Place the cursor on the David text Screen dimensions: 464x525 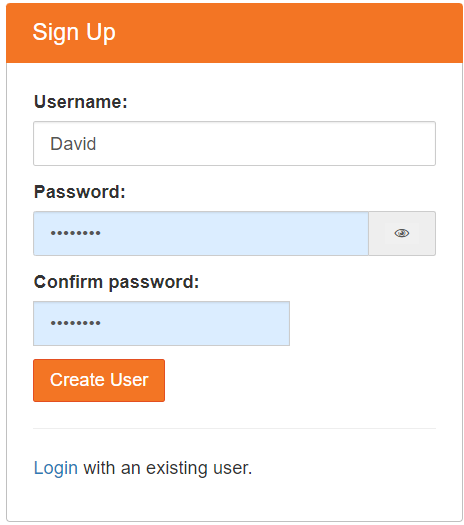73,144
